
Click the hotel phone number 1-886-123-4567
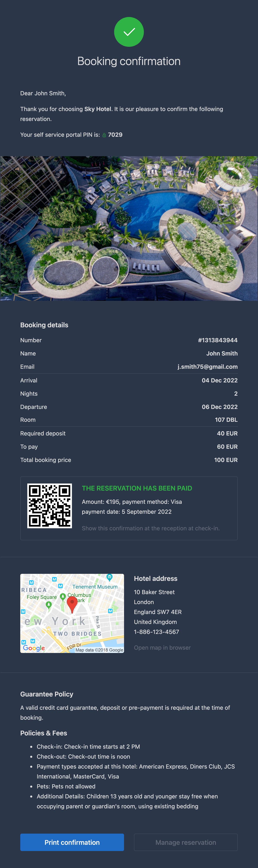click(156, 632)
